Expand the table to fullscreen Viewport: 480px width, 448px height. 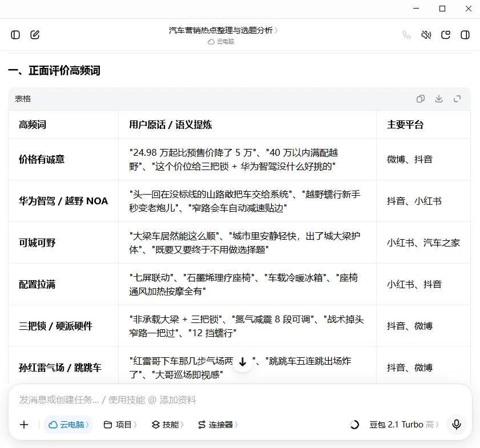coord(457,99)
